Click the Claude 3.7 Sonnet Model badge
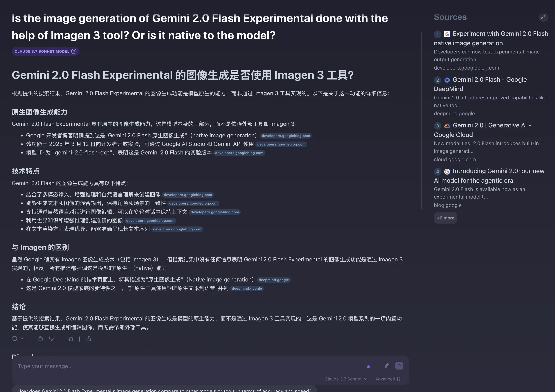 pyautogui.click(x=46, y=51)
